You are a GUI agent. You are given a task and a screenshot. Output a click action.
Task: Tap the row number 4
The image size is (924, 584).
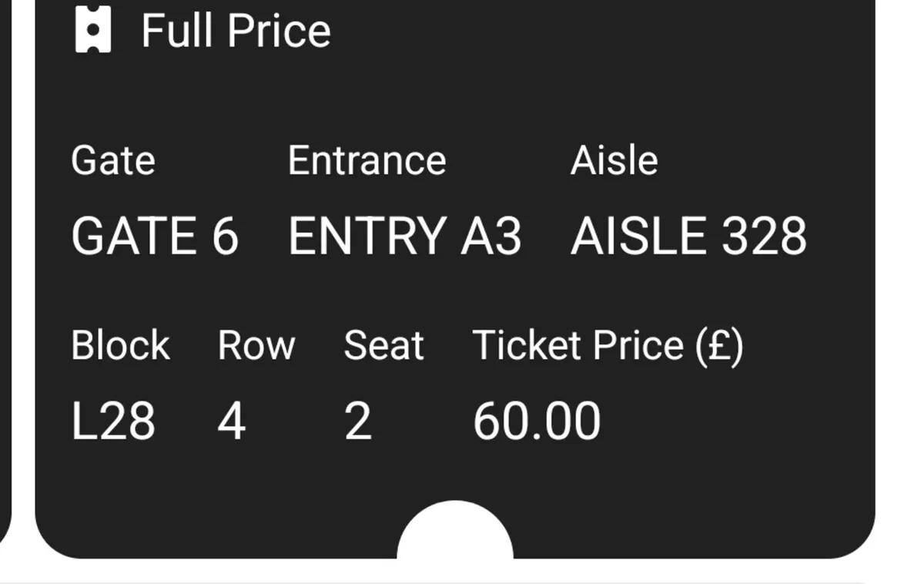(231, 421)
